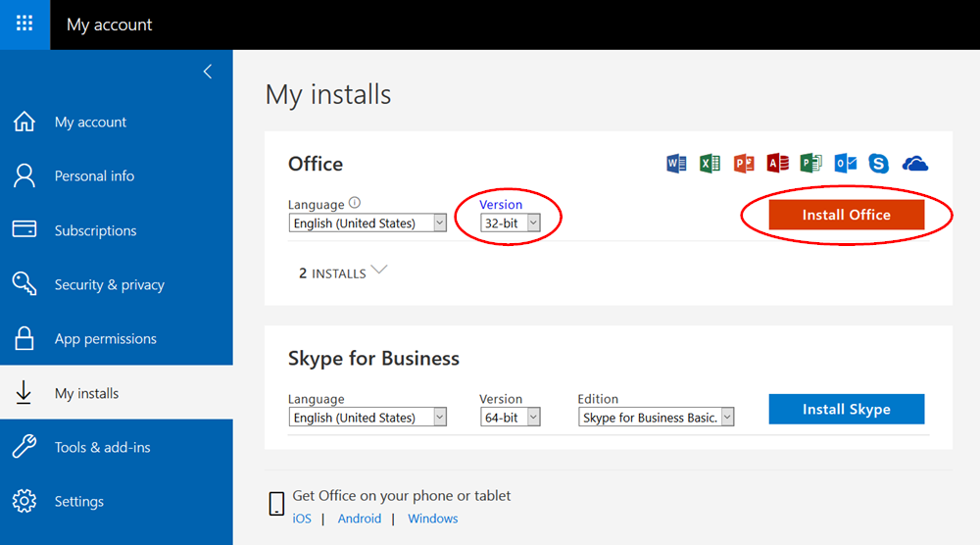Click the PowerPoint app icon
Image resolution: width=980 pixels, height=545 pixels.
pyautogui.click(x=744, y=163)
